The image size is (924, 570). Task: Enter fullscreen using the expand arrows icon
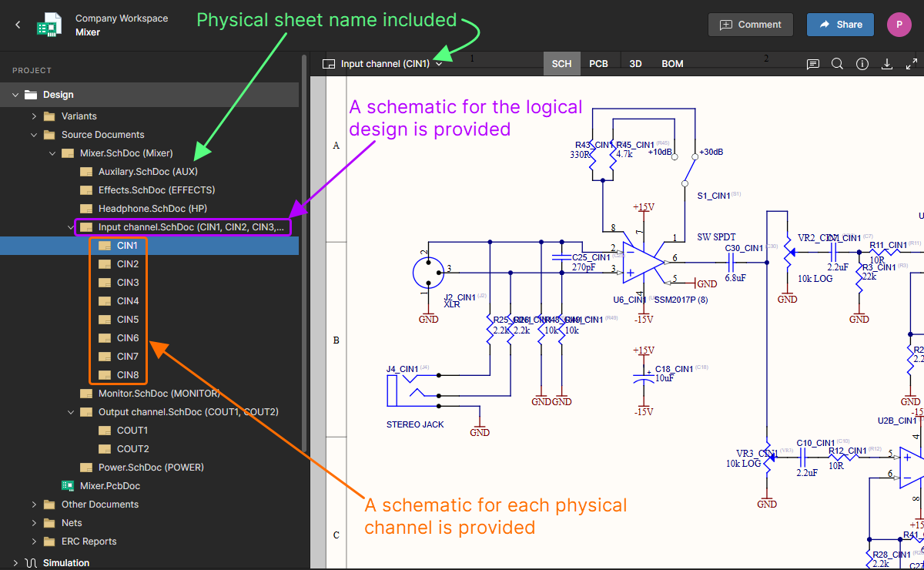pos(912,64)
